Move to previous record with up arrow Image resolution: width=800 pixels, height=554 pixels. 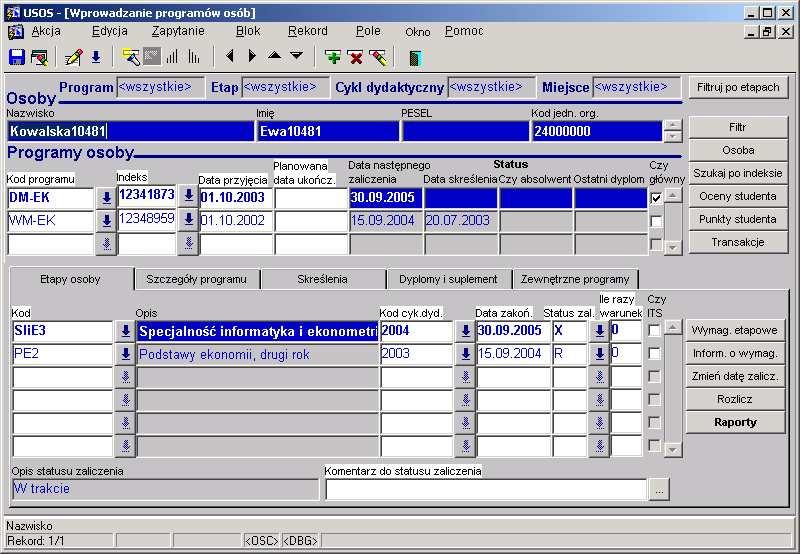click(274, 55)
